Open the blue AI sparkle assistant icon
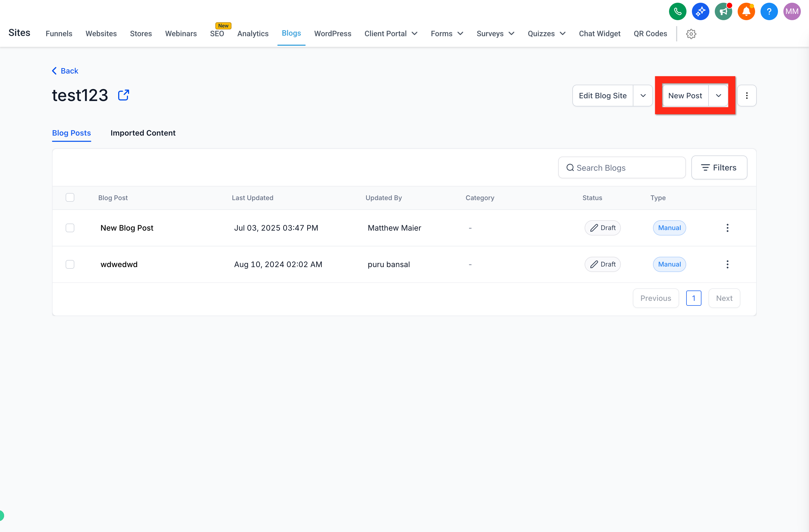The height and width of the screenshot is (532, 809). 700,11
